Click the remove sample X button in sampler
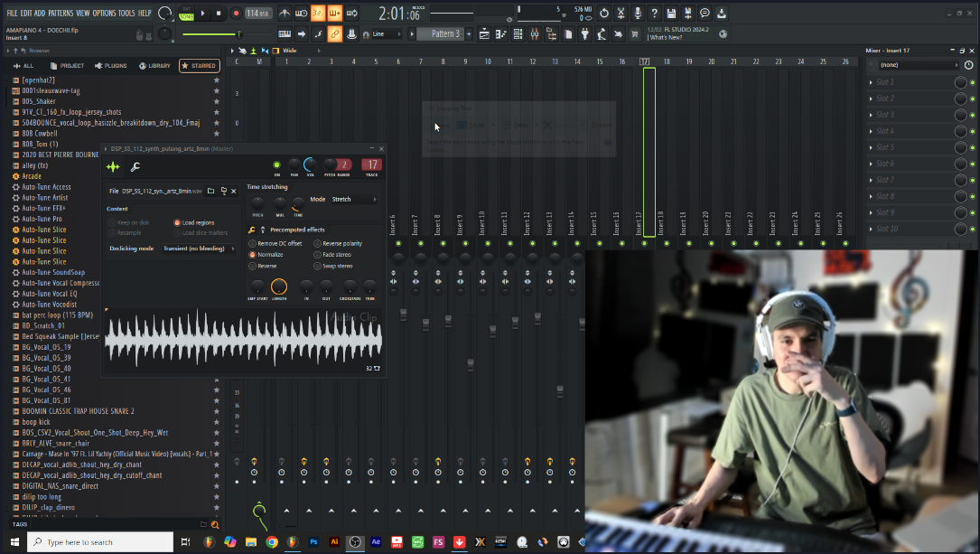This screenshot has height=554, width=980. pos(234,191)
